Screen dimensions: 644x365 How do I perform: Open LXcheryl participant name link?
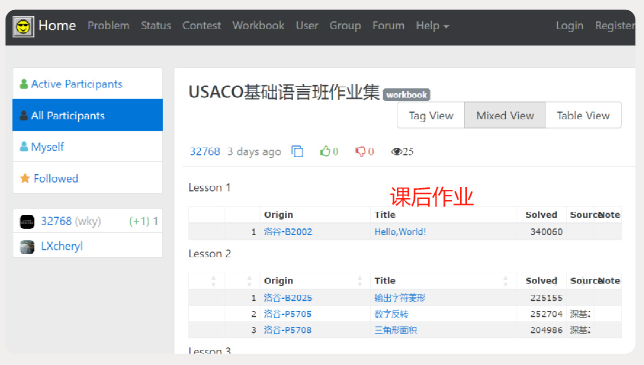(x=62, y=246)
